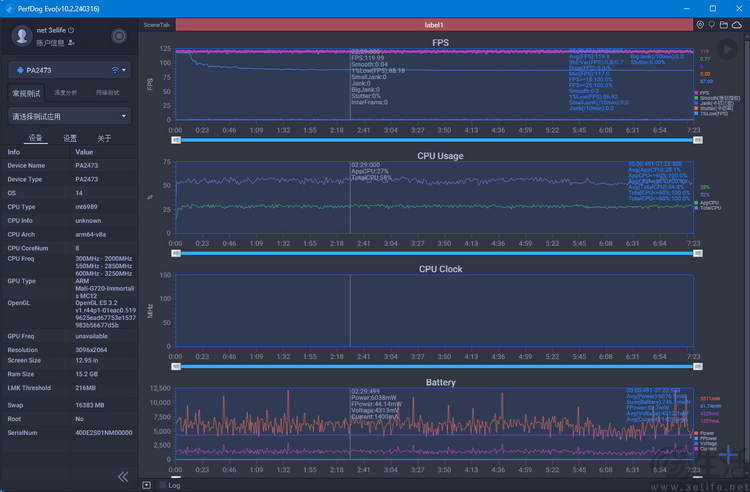Toggle the FPS legend series
The height and width of the screenshot is (492, 750).
(x=702, y=93)
